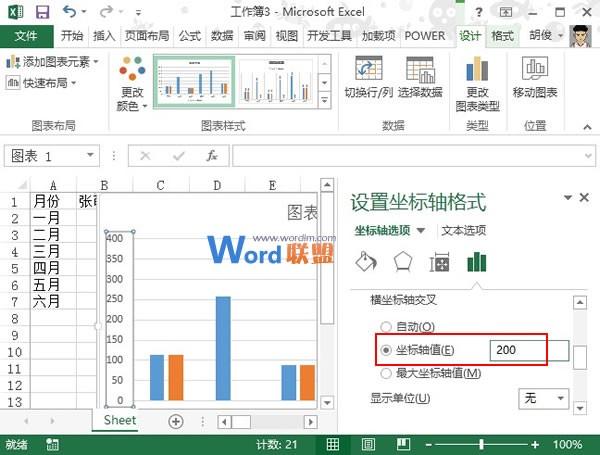Click the zoom slider handle
This screenshot has height=455, width=600.
(x=481, y=444)
